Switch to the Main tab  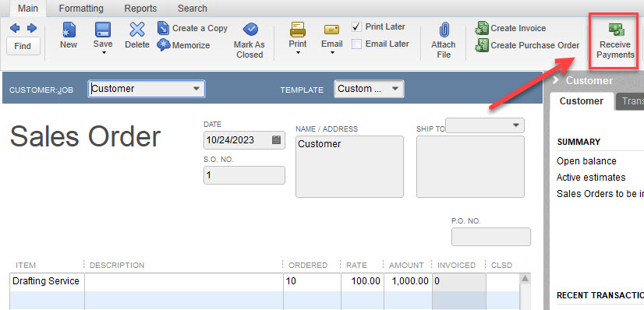click(28, 9)
